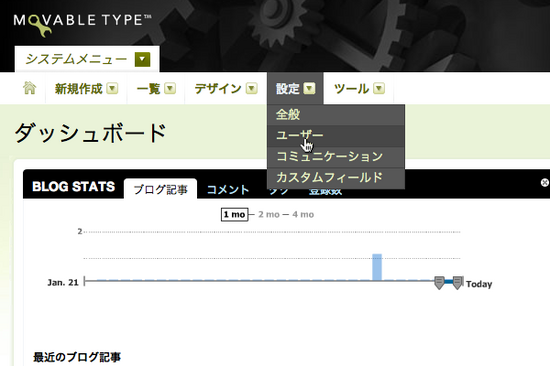
Task: Click the blue bar in the chart
Action: [x=377, y=267]
